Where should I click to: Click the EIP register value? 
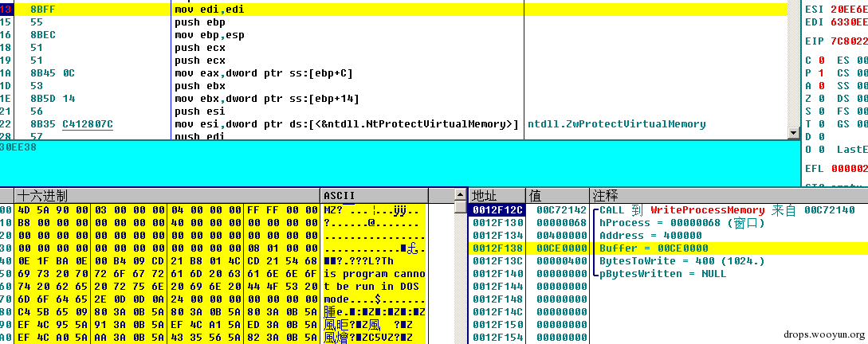[849, 41]
